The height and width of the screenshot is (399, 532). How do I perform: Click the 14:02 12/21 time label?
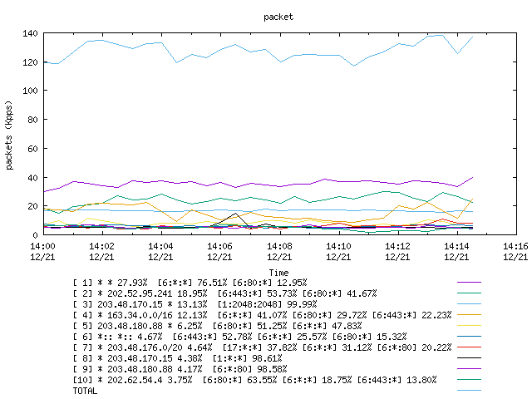pyautogui.click(x=101, y=251)
